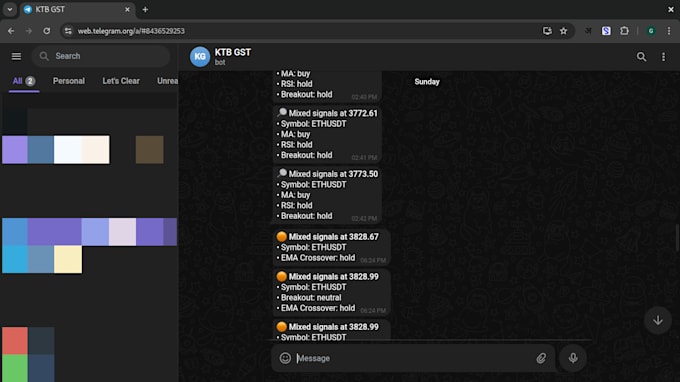Switch to the Personal folder tab
This screenshot has width=680, height=382.
tap(69, 81)
